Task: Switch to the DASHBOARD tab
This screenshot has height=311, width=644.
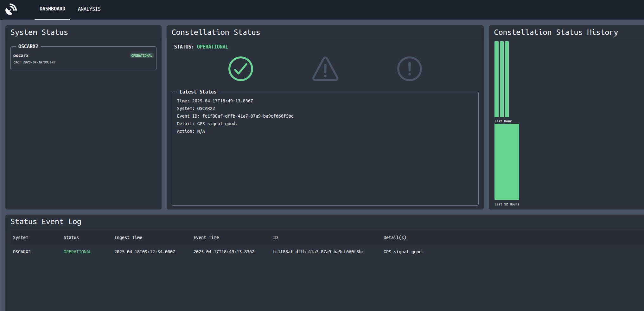Action: [x=52, y=9]
